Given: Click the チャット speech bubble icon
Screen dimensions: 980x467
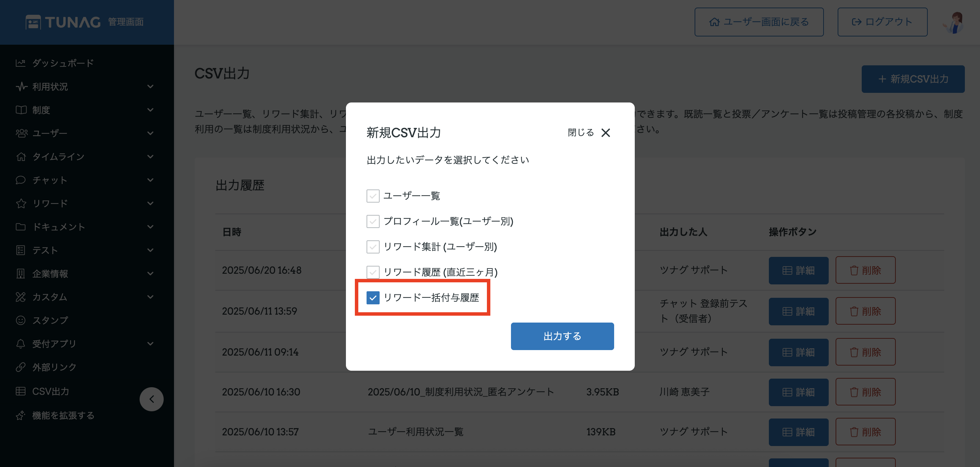Looking at the screenshot, I should (x=21, y=180).
